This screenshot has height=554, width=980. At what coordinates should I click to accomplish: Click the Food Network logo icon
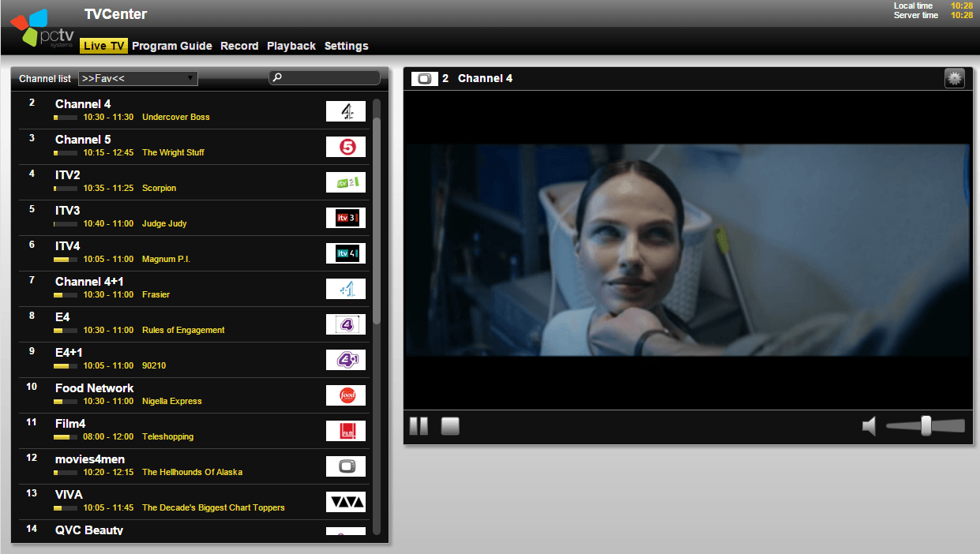pyautogui.click(x=346, y=395)
